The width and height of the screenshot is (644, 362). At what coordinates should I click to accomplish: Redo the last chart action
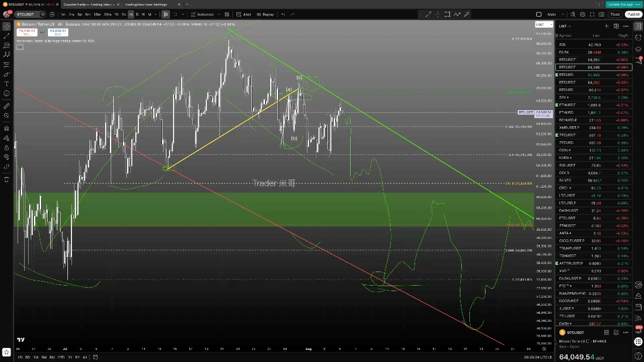[x=293, y=14]
